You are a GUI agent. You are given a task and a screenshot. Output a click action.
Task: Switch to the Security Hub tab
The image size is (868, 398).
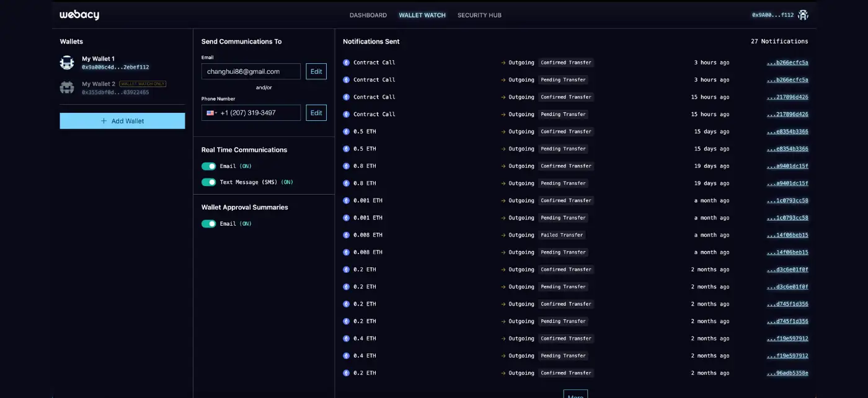tap(479, 15)
